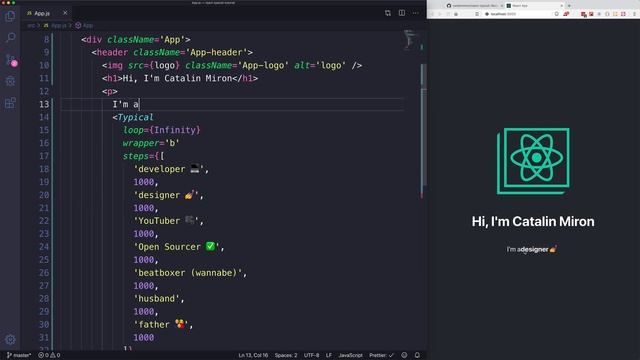Open notifications with the bell icon
640x360 pixels.
(417, 355)
